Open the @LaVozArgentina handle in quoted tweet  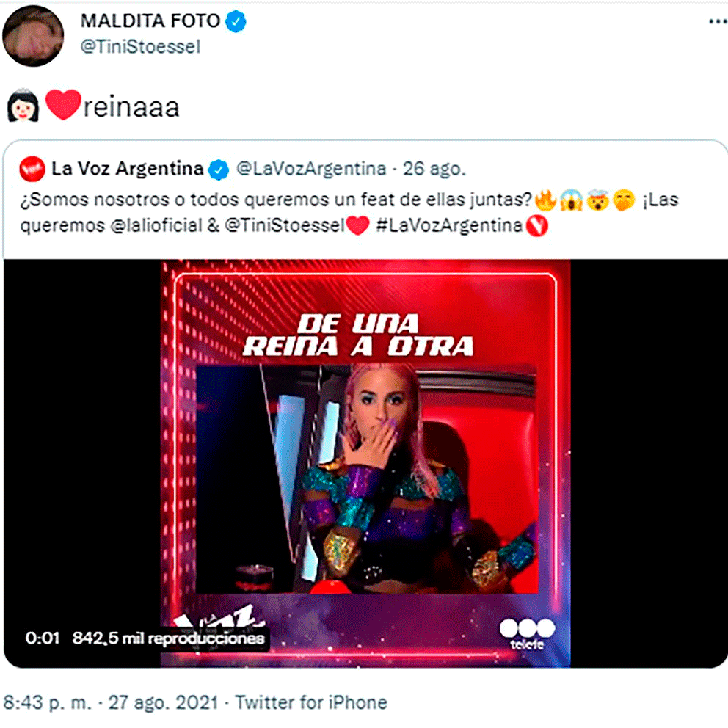[x=312, y=169]
